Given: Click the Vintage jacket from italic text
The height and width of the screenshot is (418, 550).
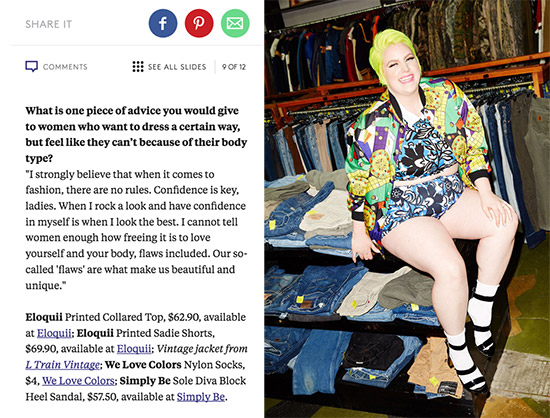Looking at the screenshot, I should tap(202, 349).
